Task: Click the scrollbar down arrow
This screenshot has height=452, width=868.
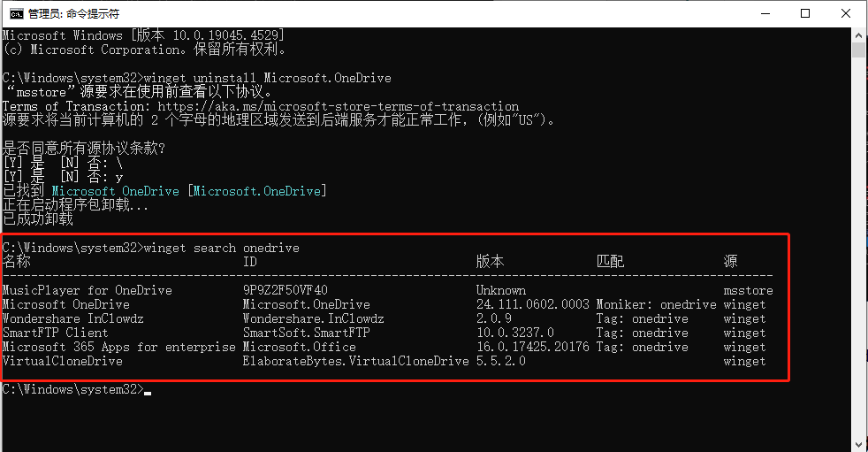Action: [x=858, y=445]
